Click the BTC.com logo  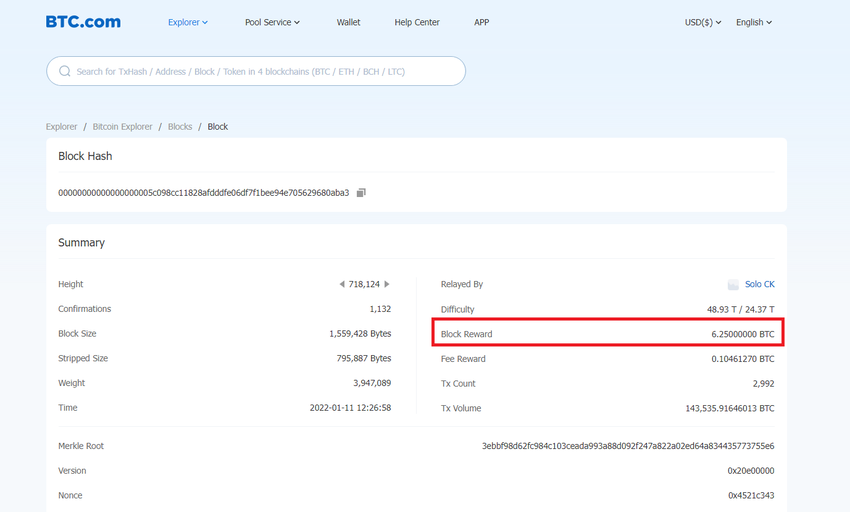[83, 22]
